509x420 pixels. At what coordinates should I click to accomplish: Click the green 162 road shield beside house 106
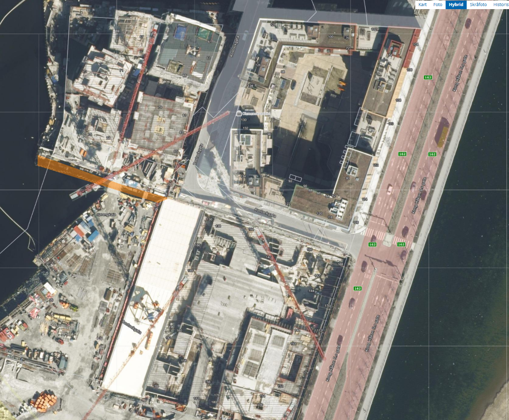pos(428,77)
